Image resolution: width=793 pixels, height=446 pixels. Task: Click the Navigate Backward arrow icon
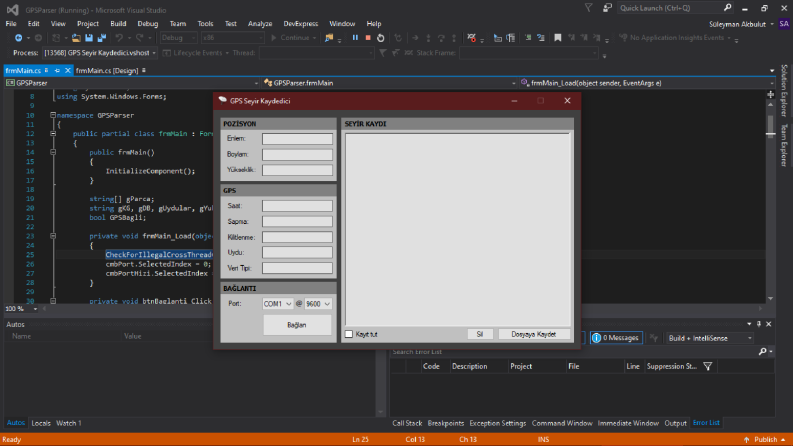(x=18, y=38)
